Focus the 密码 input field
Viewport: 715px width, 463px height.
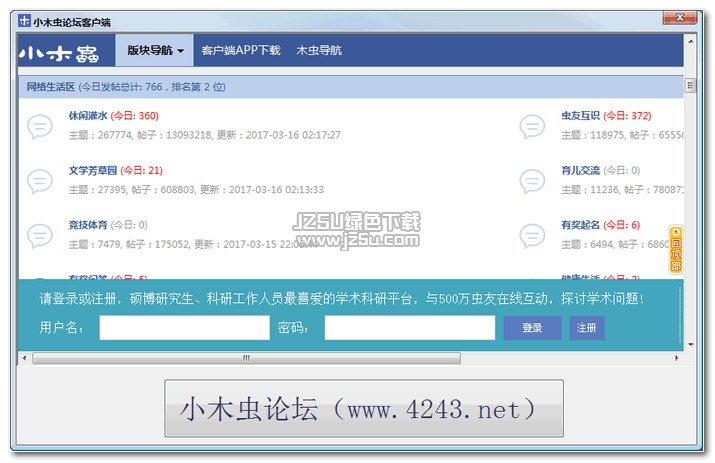click(x=410, y=328)
